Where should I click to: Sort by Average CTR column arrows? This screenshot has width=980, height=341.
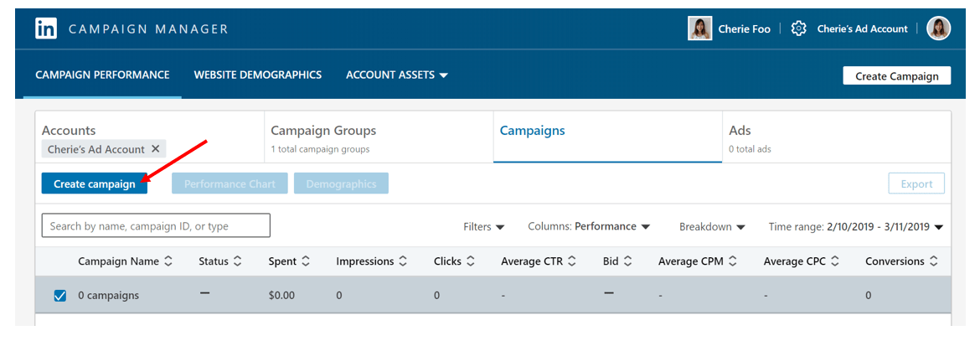click(x=572, y=261)
